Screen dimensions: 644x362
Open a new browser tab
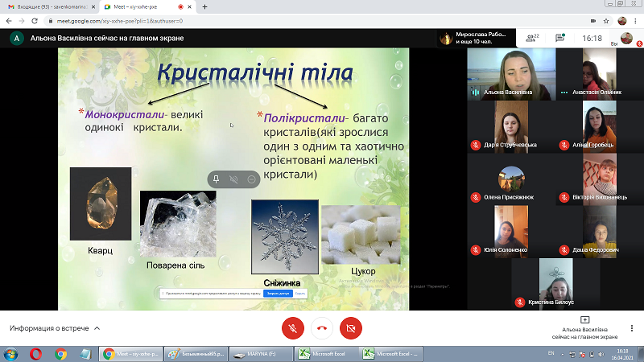(204, 7)
